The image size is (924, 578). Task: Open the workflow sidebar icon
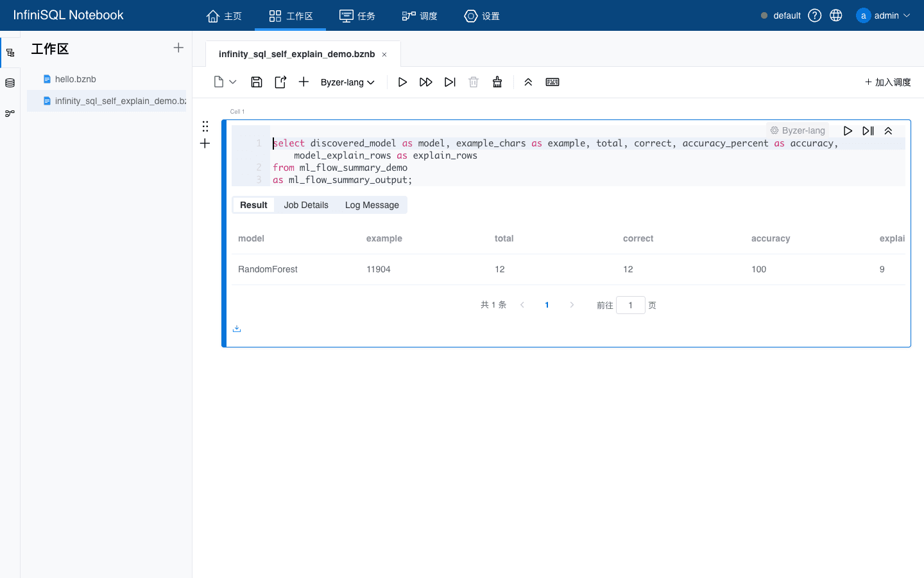point(10,113)
